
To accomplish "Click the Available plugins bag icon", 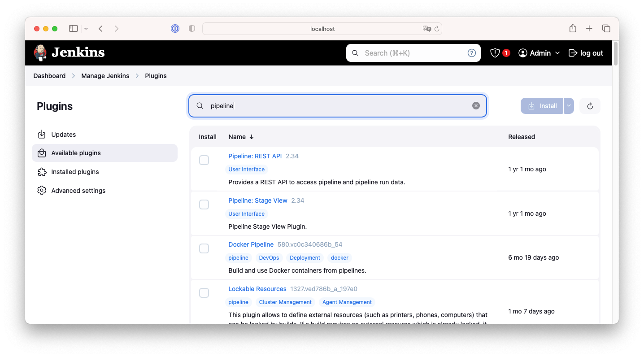I will [x=42, y=153].
